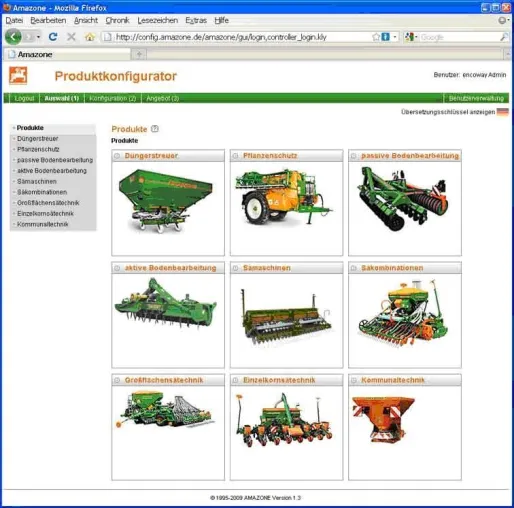Select the Großflächensätechnik radio button
514x508 pixels.
click(117, 380)
